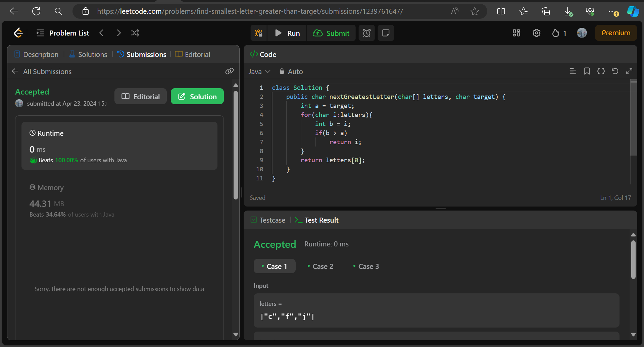Go to the next problem chevron
The height and width of the screenshot is (347, 644).
click(x=118, y=33)
